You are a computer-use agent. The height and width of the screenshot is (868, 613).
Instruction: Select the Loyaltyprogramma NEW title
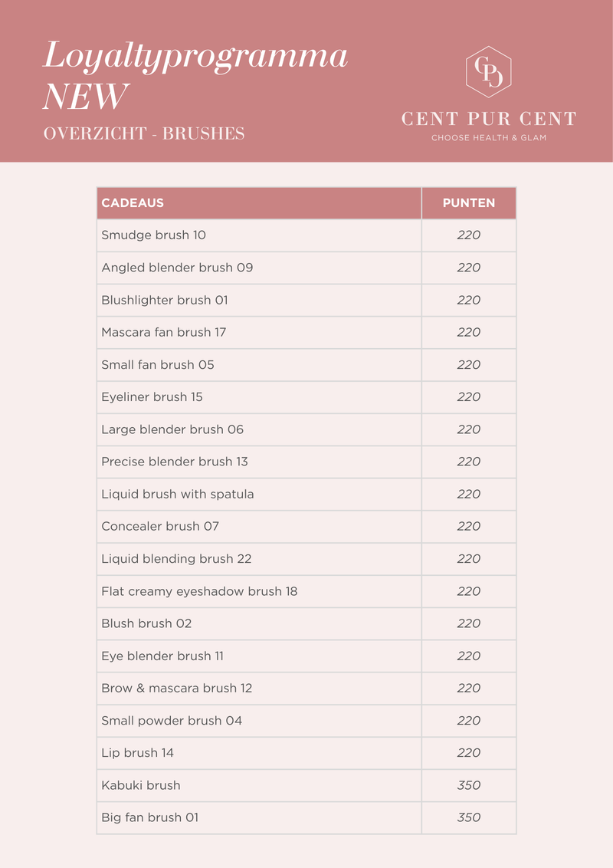(195, 75)
